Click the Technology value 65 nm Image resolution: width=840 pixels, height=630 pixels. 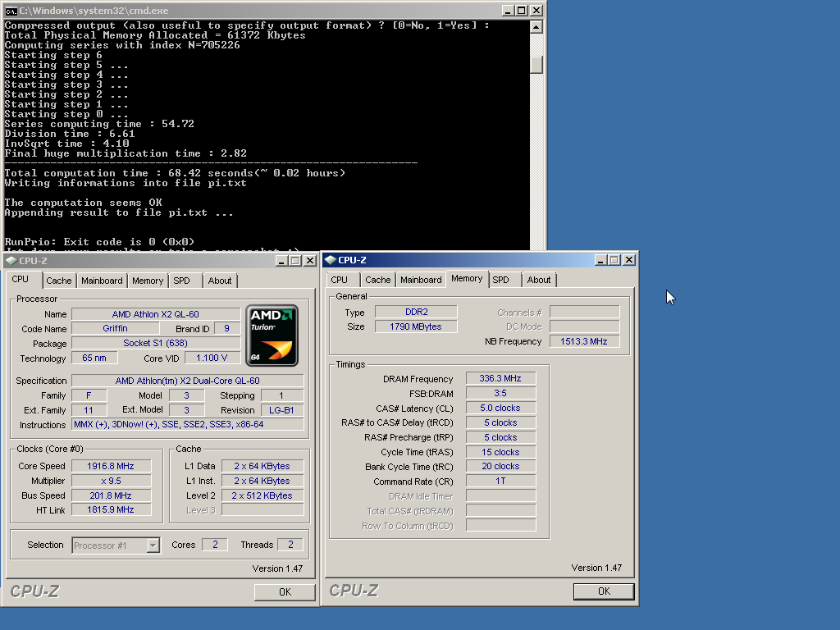click(x=94, y=358)
